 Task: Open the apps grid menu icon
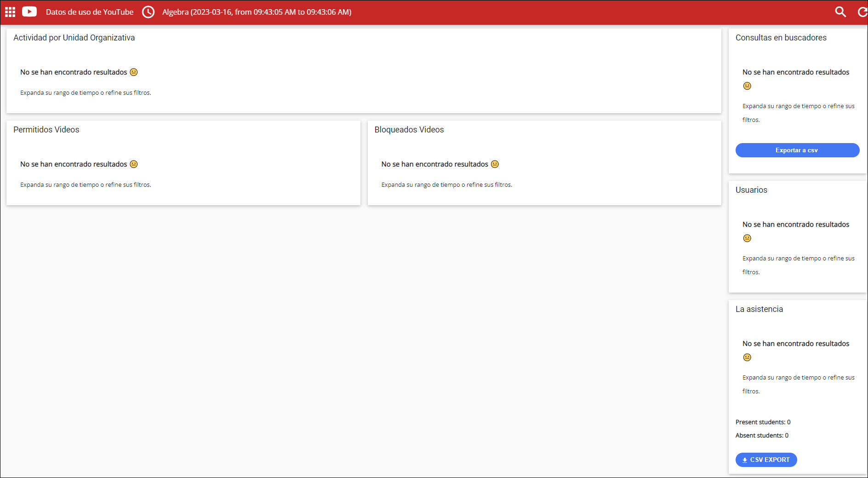click(10, 12)
